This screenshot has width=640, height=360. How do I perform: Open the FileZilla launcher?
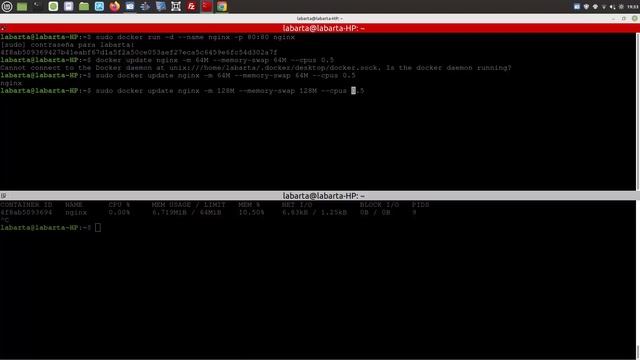pos(191,6)
